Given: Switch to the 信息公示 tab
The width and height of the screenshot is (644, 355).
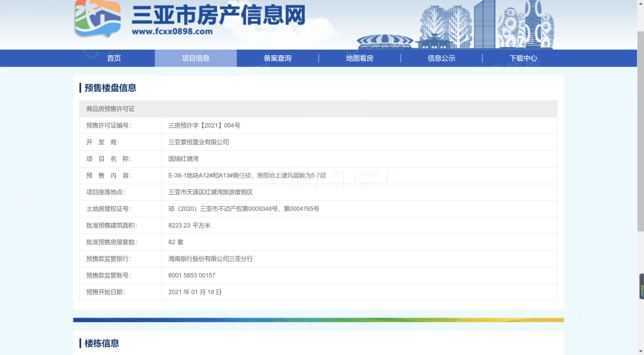Looking at the screenshot, I should (x=441, y=58).
